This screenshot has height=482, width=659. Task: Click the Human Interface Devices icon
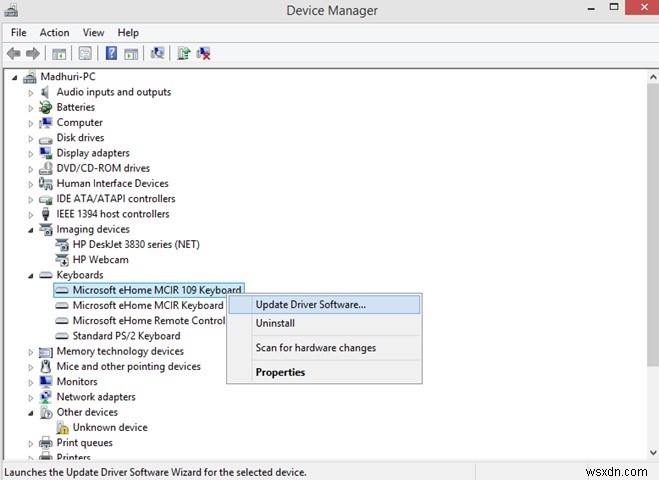[45, 184]
